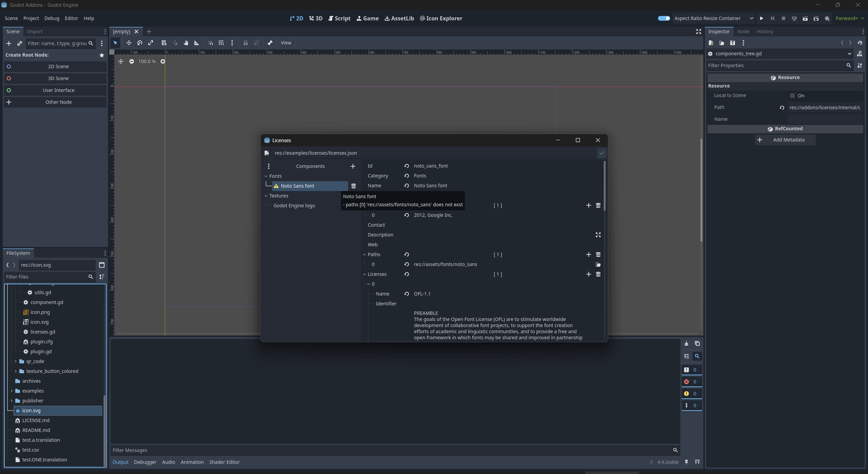This screenshot has width=868, height=474.
Task: Collapse the Fonts category in components tree
Action: click(x=266, y=176)
